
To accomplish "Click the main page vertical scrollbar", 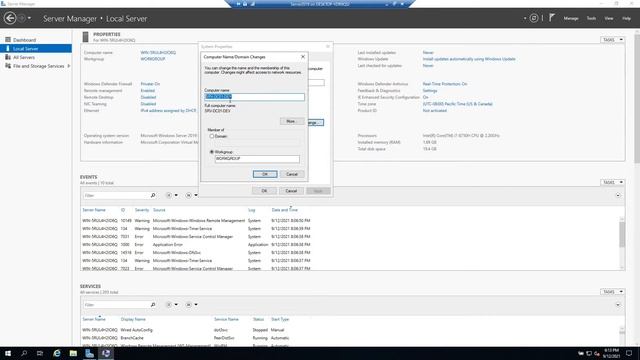I will point(637,98).
